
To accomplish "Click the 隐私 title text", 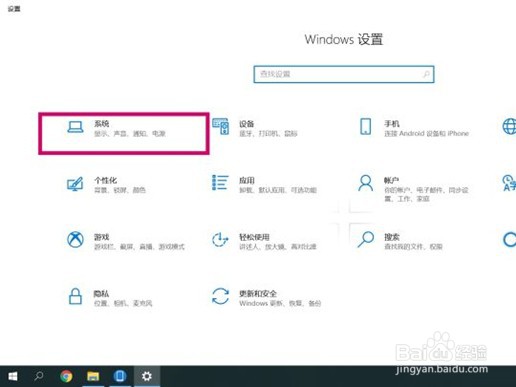I will [101, 294].
